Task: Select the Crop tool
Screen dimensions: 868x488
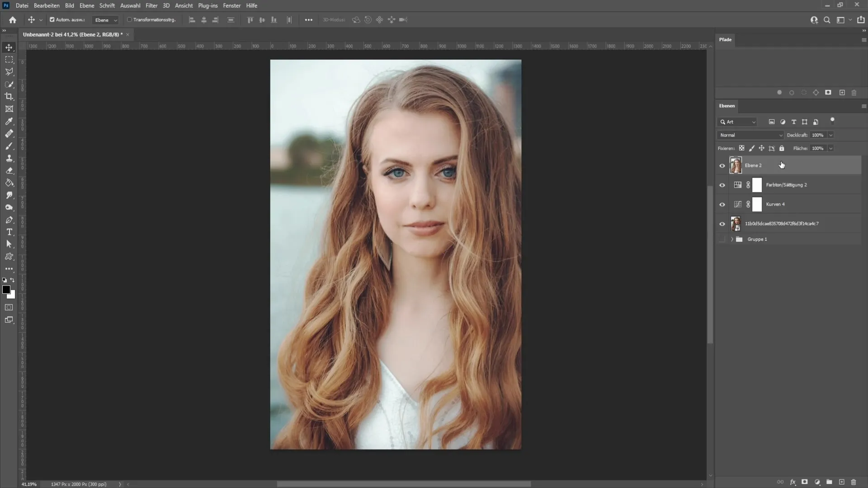Action: click(9, 96)
